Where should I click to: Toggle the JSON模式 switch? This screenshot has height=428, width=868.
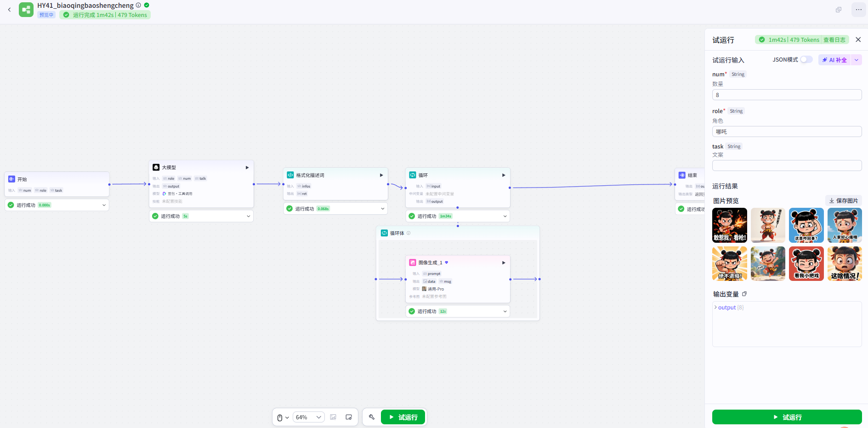pos(806,60)
